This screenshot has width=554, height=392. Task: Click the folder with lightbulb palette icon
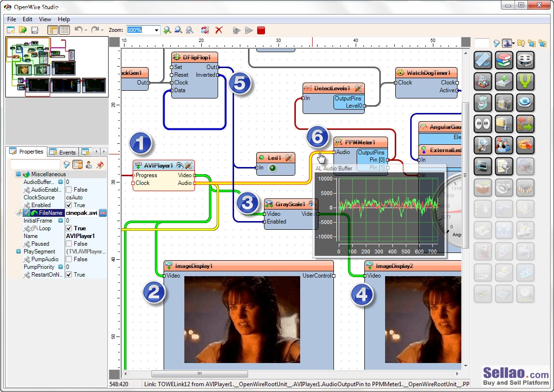pos(521,43)
